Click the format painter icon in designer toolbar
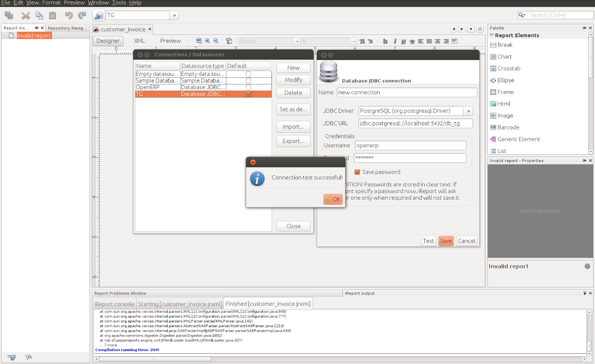 (x=229, y=41)
